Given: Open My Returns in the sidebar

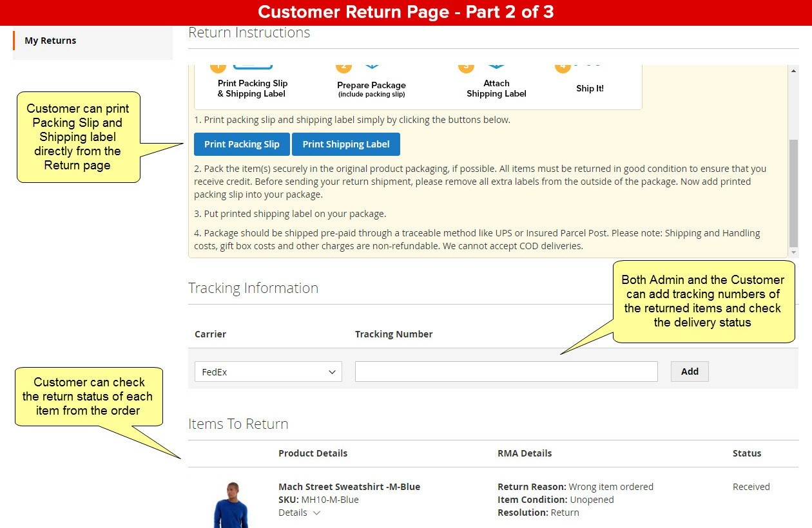Looking at the screenshot, I should 50,41.
